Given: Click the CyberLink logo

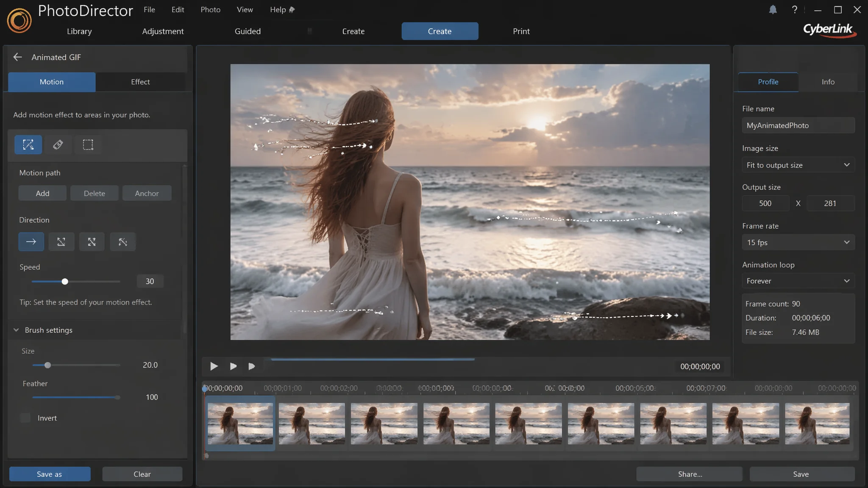Looking at the screenshot, I should coord(829,30).
